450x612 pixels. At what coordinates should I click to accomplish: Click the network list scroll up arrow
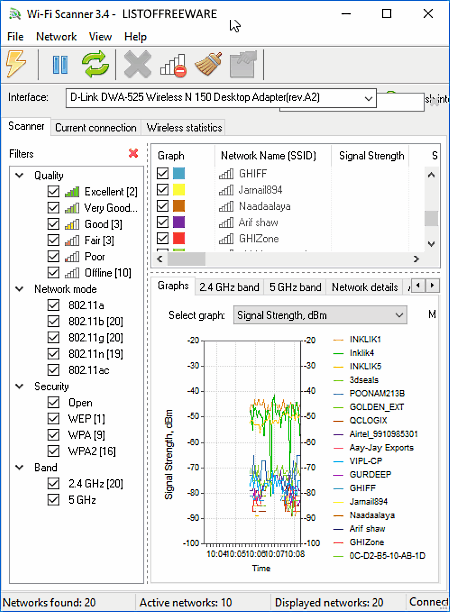coord(431,174)
